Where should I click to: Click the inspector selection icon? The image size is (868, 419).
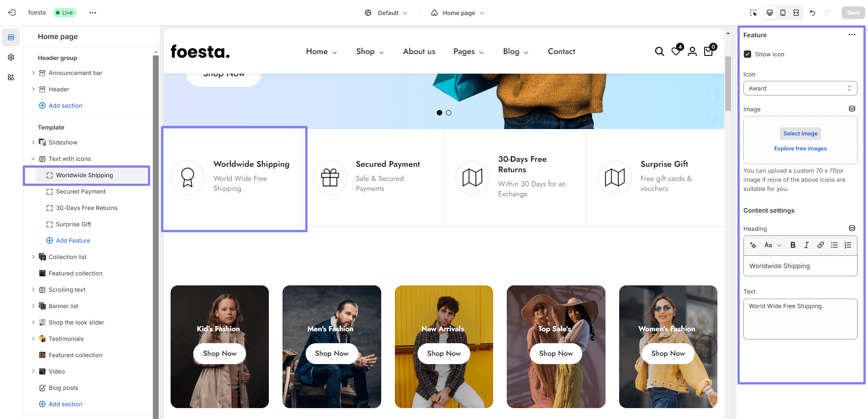point(753,13)
